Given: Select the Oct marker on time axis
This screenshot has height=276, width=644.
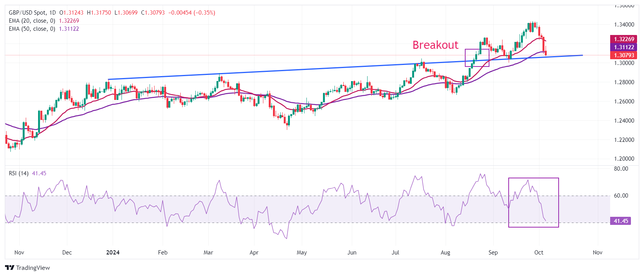Looking at the screenshot, I should 539,253.
